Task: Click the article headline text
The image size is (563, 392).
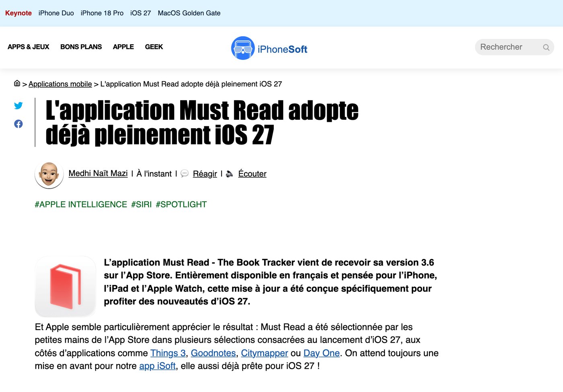Action: coord(202,122)
